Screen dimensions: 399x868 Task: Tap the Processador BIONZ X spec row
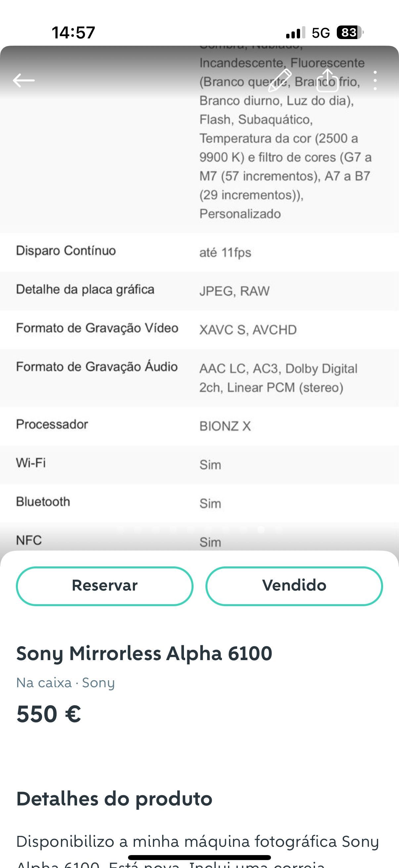tap(199, 426)
